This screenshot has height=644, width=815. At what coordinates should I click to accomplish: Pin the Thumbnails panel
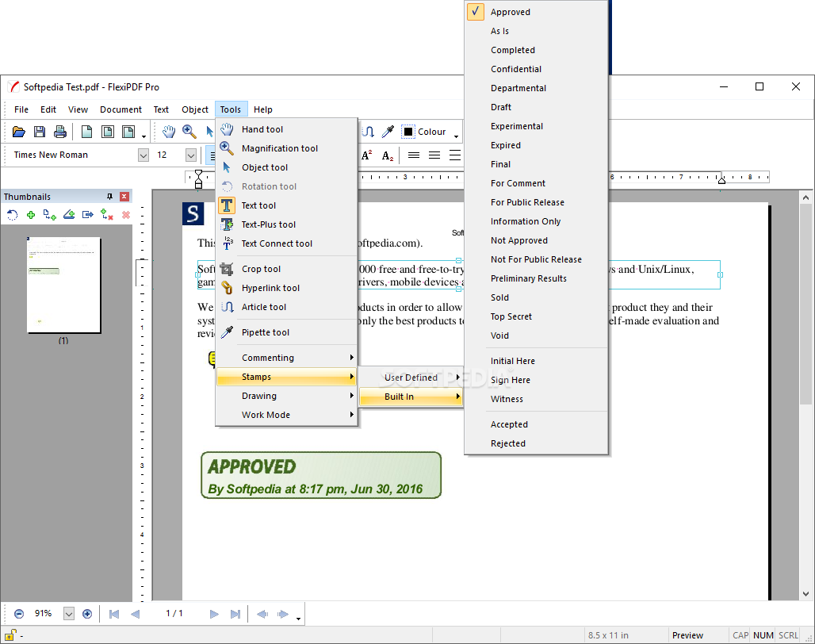[x=109, y=197]
